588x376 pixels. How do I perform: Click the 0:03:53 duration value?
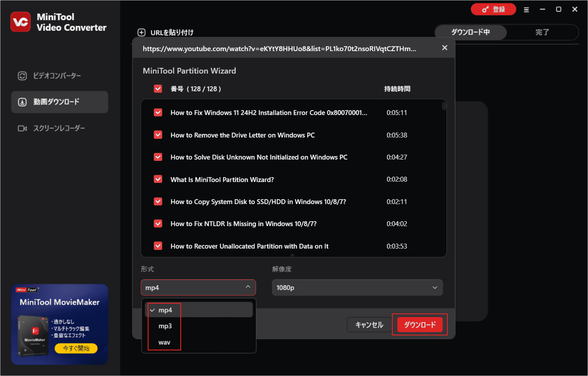click(x=397, y=246)
